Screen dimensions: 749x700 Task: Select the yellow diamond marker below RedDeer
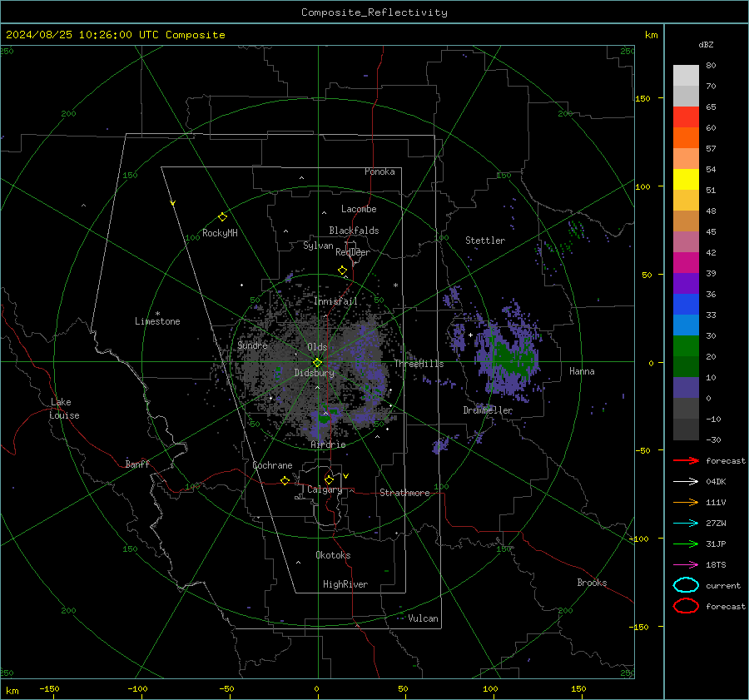pyautogui.click(x=342, y=271)
